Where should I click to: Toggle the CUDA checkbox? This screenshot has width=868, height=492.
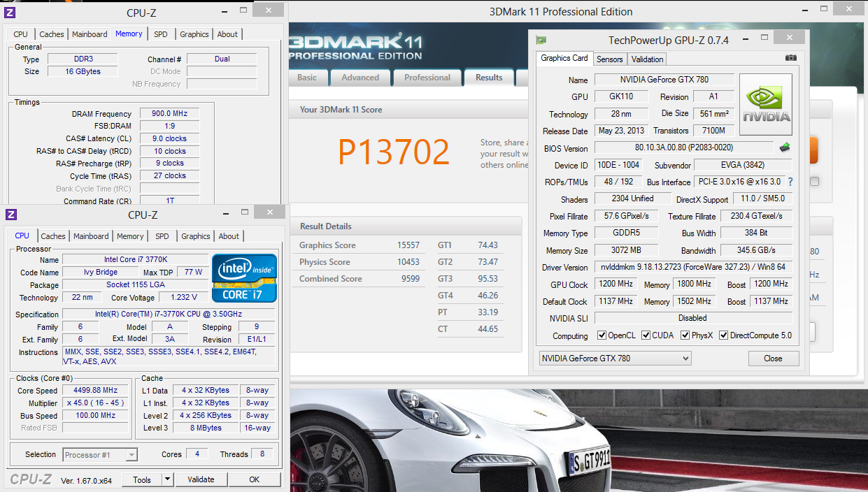646,335
